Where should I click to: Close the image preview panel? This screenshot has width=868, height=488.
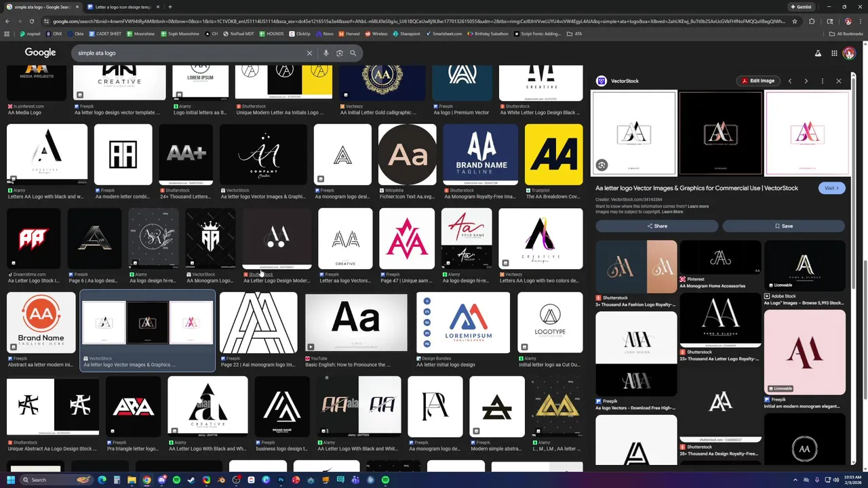tap(839, 81)
